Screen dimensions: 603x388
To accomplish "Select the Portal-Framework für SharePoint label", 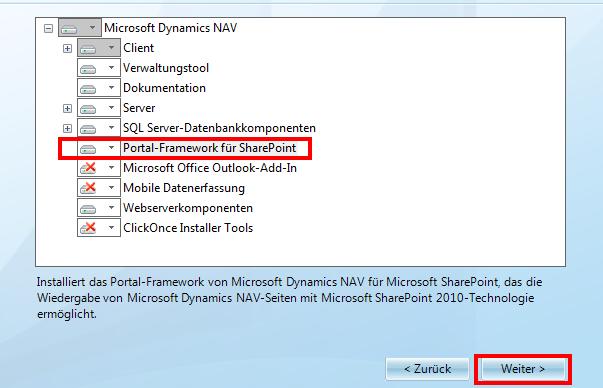I will click(x=210, y=148).
